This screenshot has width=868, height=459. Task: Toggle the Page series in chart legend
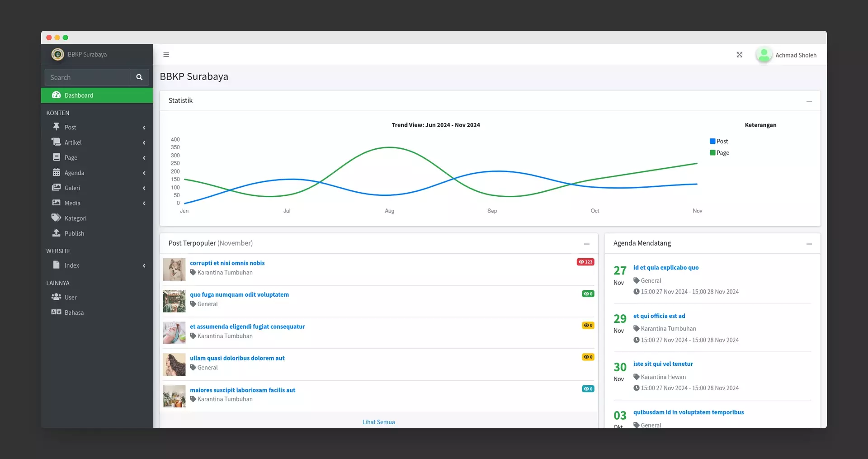(x=719, y=153)
